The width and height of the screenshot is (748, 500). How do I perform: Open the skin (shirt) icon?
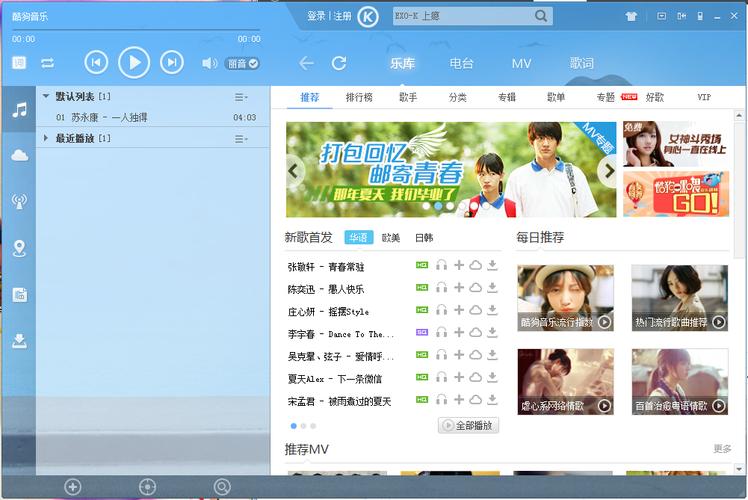pyautogui.click(x=631, y=16)
